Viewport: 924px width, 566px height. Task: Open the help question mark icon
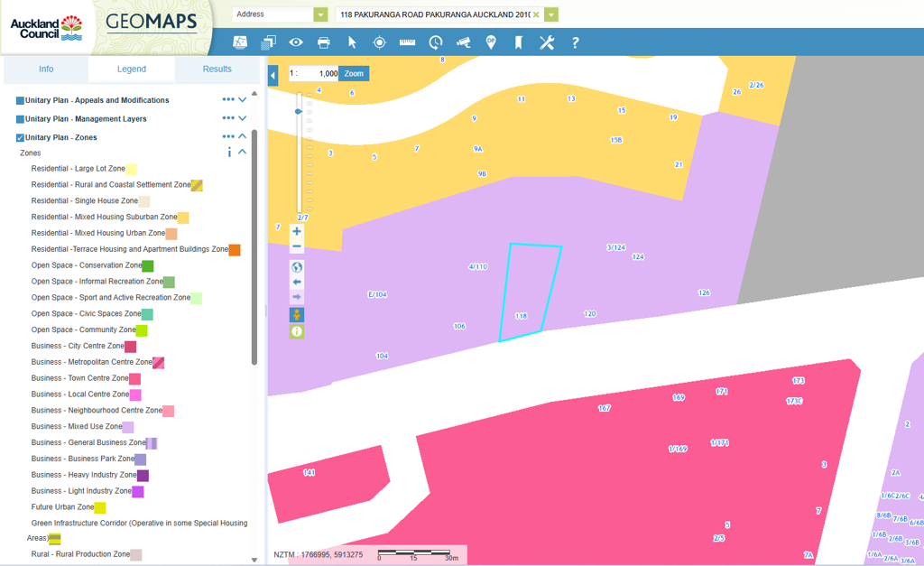(575, 42)
